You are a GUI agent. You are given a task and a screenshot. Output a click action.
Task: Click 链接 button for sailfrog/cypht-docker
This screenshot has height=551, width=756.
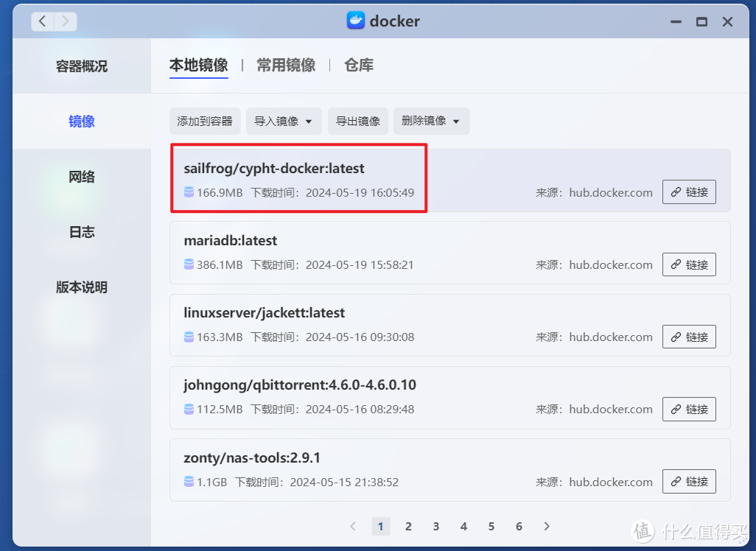pyautogui.click(x=689, y=192)
